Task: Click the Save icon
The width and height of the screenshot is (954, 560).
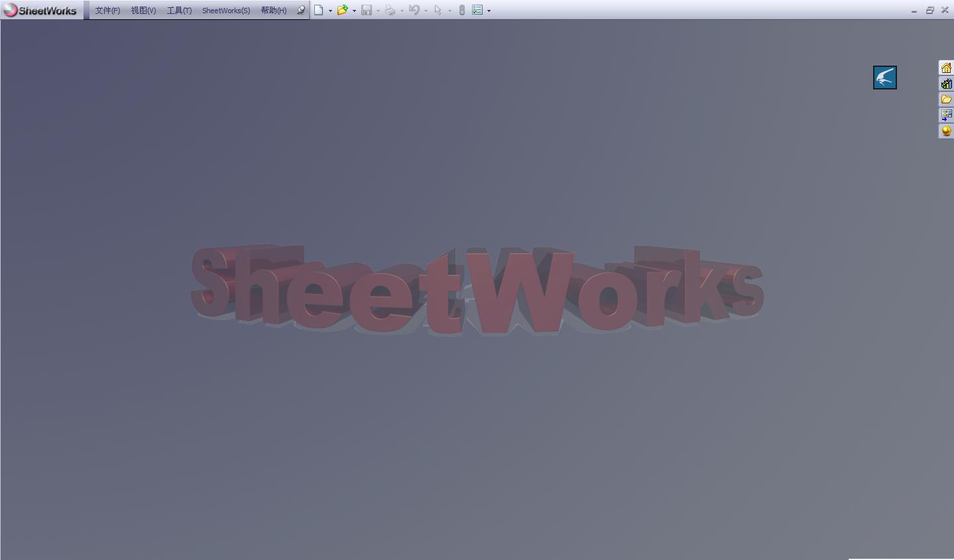Action: pyautogui.click(x=367, y=10)
